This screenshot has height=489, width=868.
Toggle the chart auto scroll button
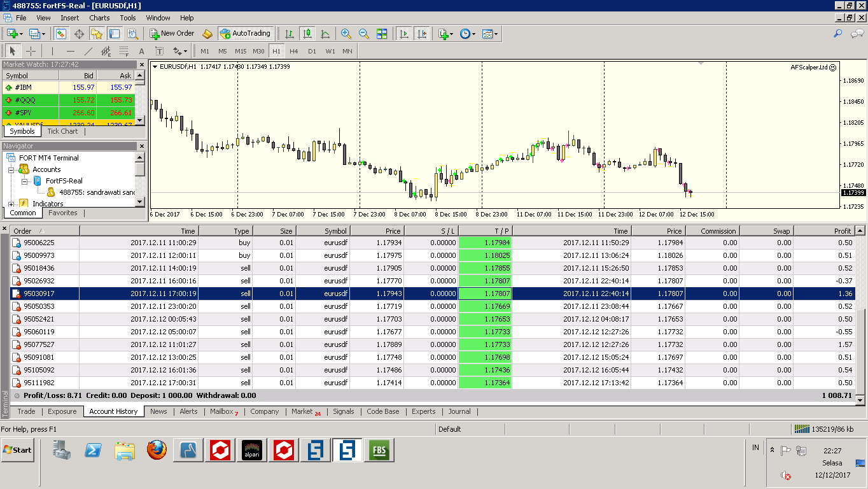403,34
